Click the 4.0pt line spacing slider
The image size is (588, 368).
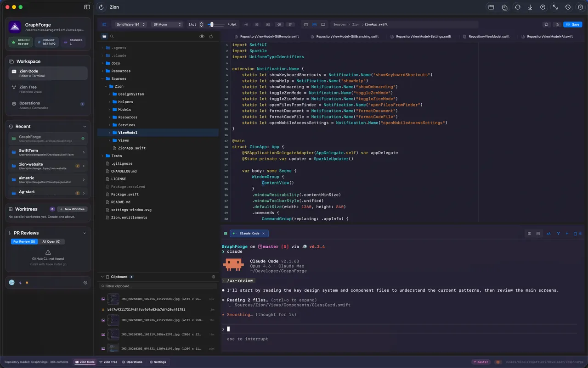[x=216, y=24]
